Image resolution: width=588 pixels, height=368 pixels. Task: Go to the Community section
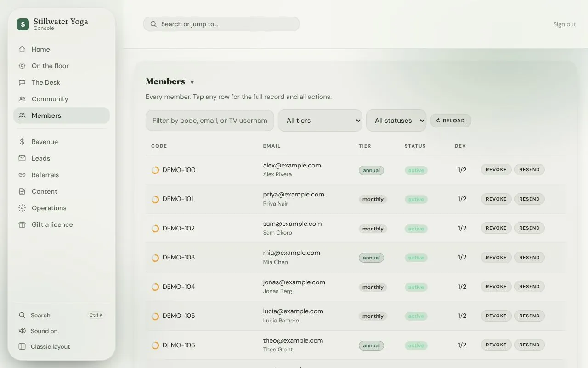(x=62, y=99)
